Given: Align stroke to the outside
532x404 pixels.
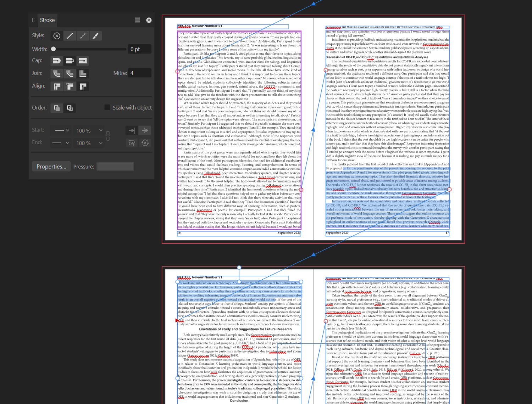Looking at the screenshot, I should pos(83,86).
